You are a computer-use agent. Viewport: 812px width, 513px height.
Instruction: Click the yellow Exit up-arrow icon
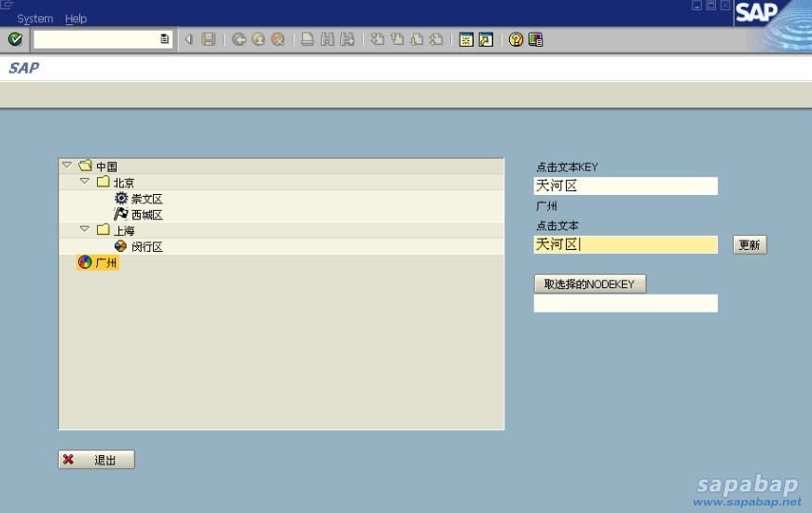tap(258, 39)
